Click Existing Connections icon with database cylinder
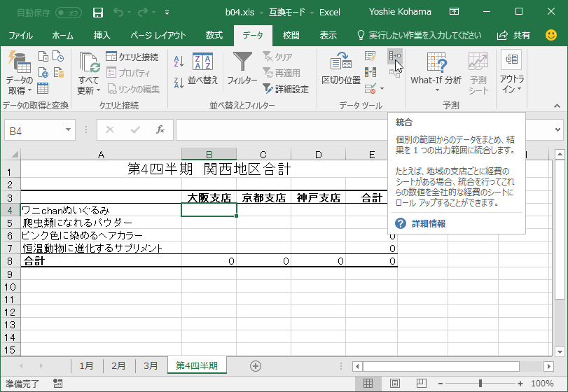This screenshot has height=392, width=568. (58, 72)
